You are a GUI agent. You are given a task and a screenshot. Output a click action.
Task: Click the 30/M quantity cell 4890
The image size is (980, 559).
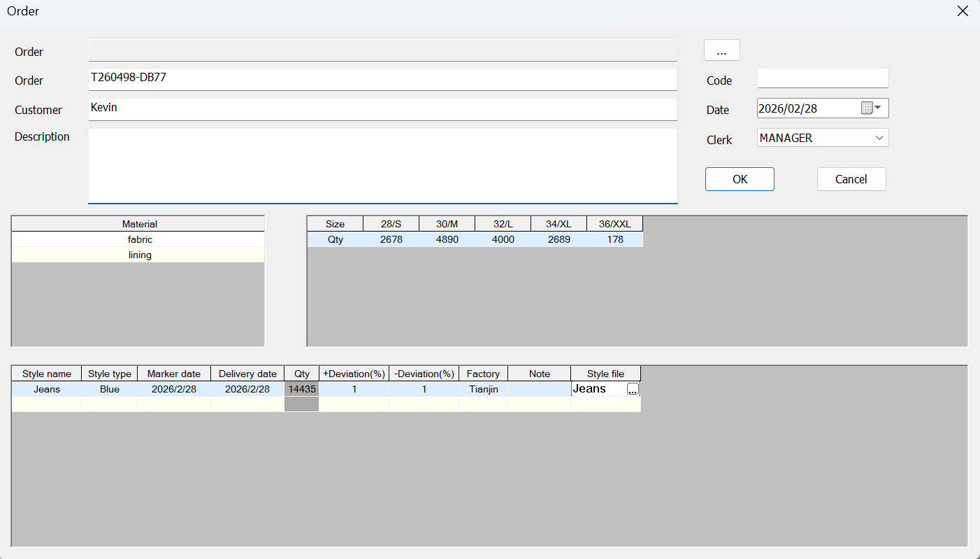point(447,239)
